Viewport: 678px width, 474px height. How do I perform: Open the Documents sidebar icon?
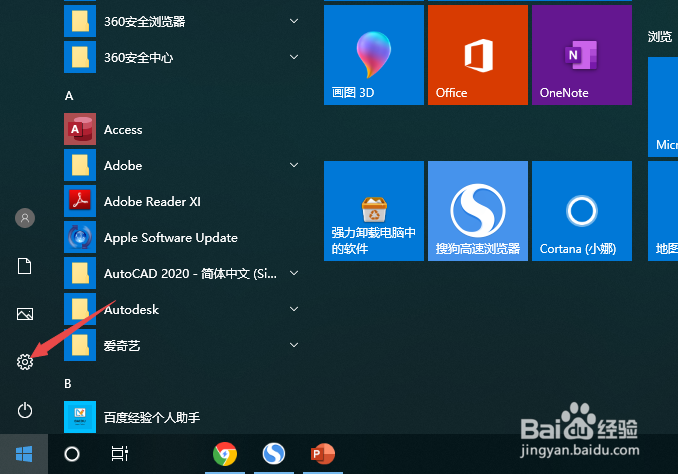[25, 266]
